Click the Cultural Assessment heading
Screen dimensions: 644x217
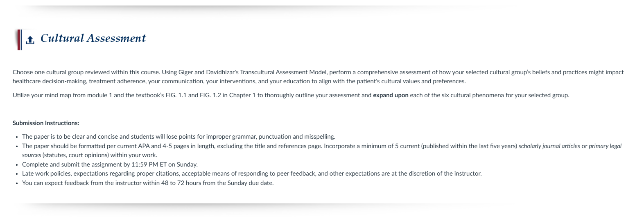click(93, 38)
